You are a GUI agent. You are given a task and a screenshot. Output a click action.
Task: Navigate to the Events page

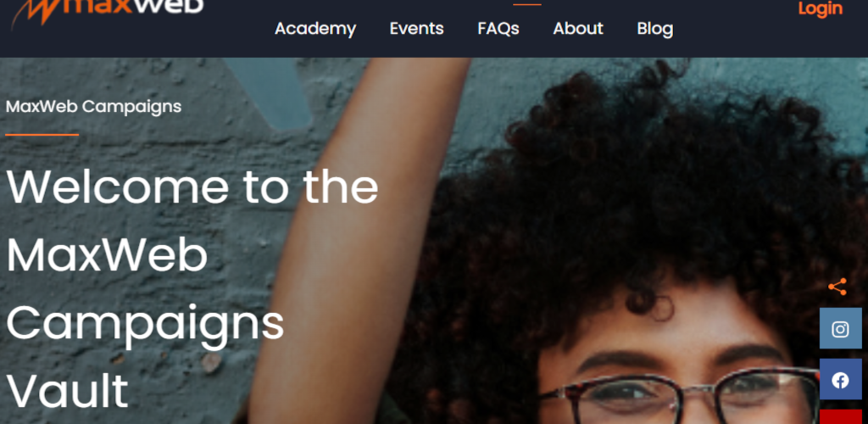pos(417,28)
